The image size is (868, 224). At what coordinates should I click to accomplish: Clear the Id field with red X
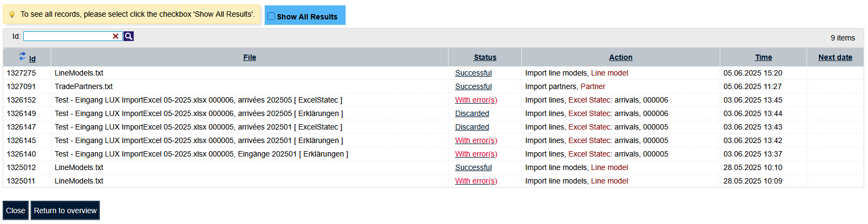pyautogui.click(x=115, y=36)
